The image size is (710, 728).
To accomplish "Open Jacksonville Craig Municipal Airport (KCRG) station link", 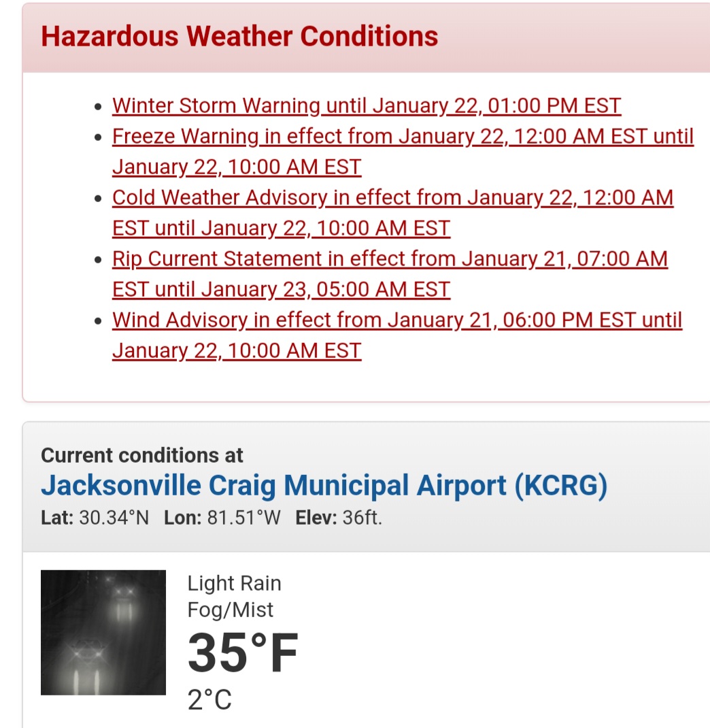I will (x=324, y=486).
